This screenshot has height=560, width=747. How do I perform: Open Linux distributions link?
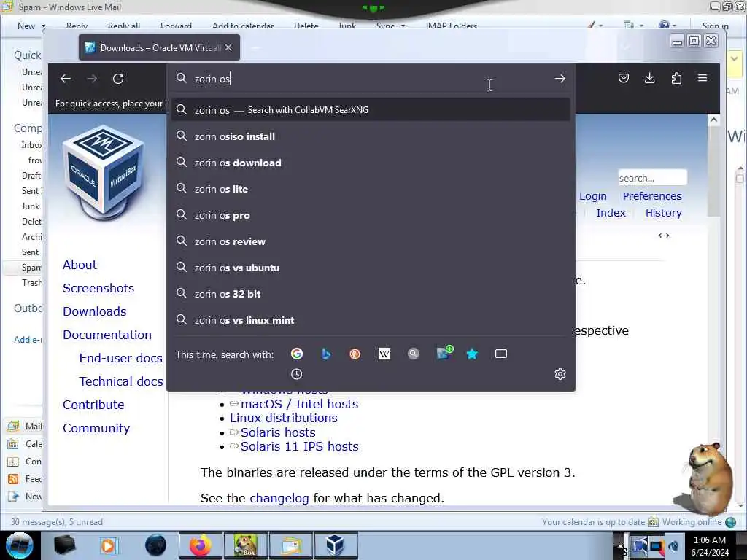click(284, 418)
